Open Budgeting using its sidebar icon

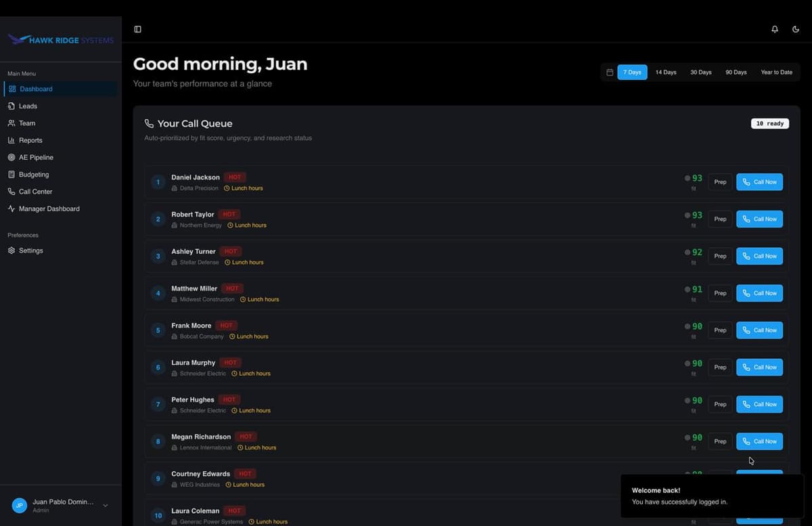(x=11, y=174)
